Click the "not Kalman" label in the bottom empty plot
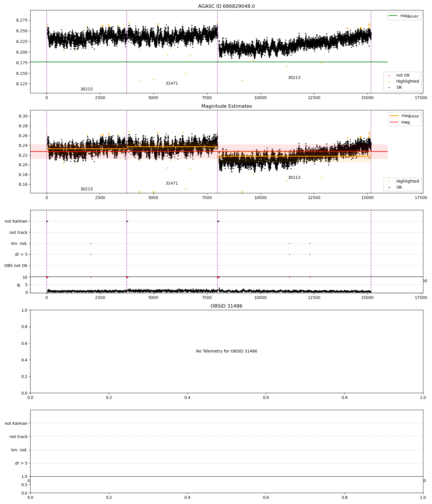Screen dimensions: 432x504 click(16, 423)
